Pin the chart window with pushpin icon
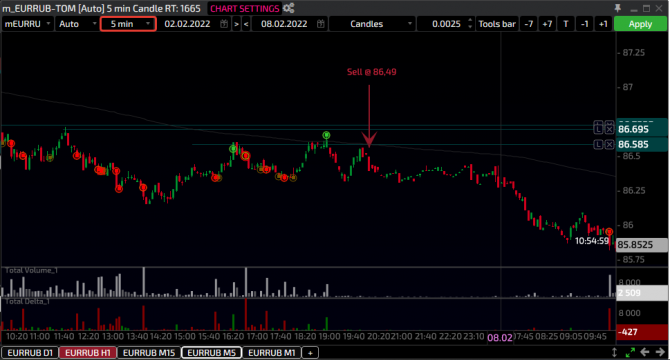Image resolution: width=670 pixels, height=360 pixels. point(617,8)
